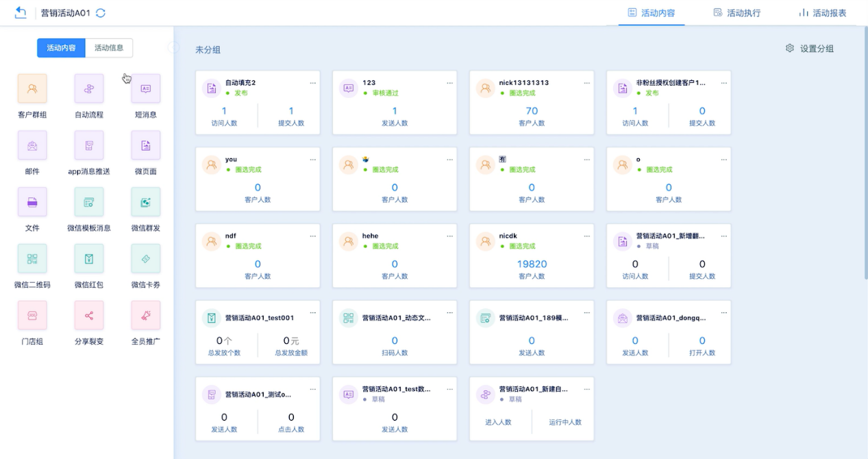Click the 微信红包 red packet icon
This screenshot has height=459, width=868.
coord(89,258)
